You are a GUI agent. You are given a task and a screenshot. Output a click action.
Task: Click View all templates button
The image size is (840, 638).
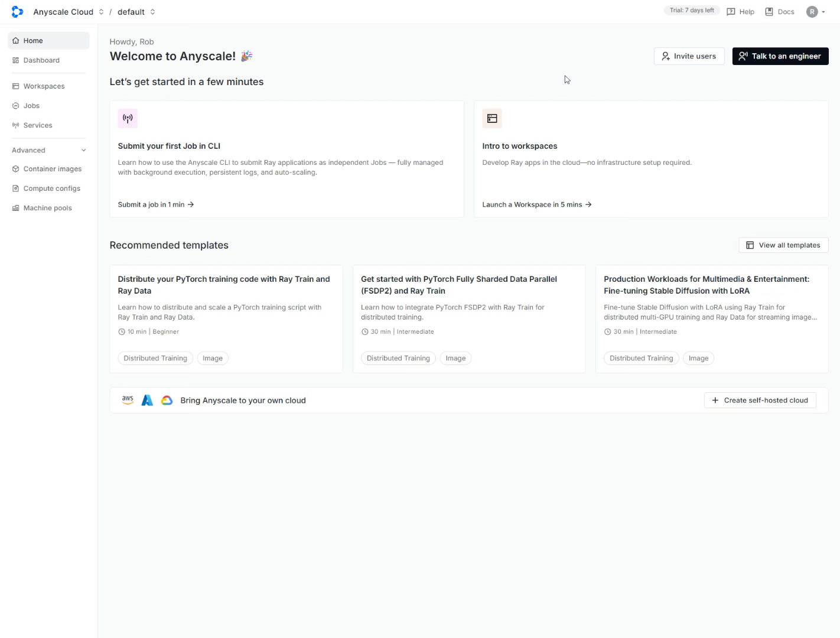coord(783,245)
